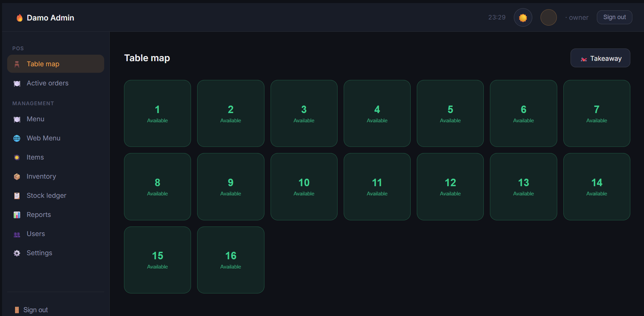The image size is (644, 316).
Task: Open the Menu management page
Action: pos(56,119)
